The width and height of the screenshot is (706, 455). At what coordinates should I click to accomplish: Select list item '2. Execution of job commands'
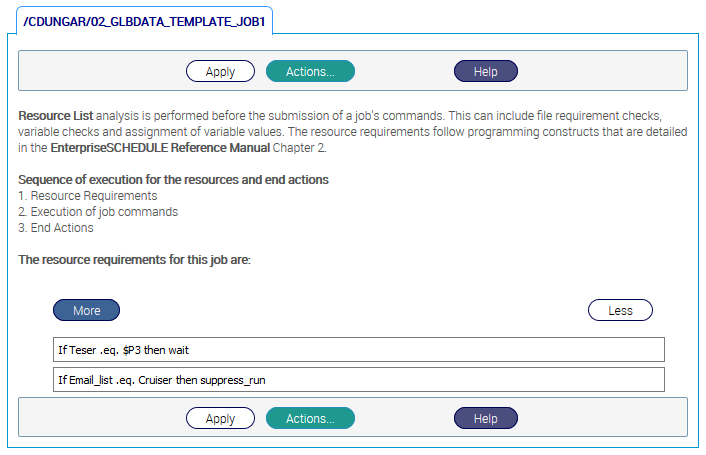pos(98,212)
